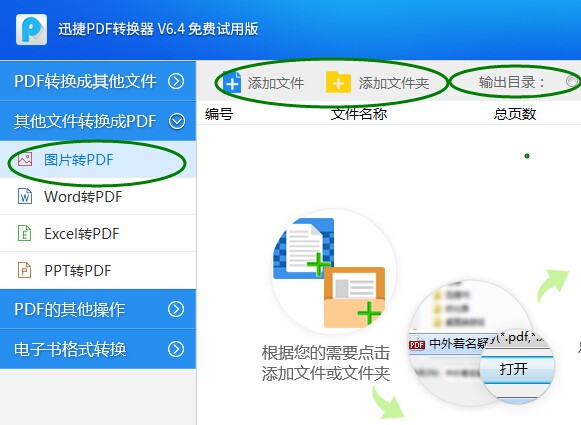Click the 图片转PDF picture icon
The height and width of the screenshot is (425, 581).
[25, 159]
